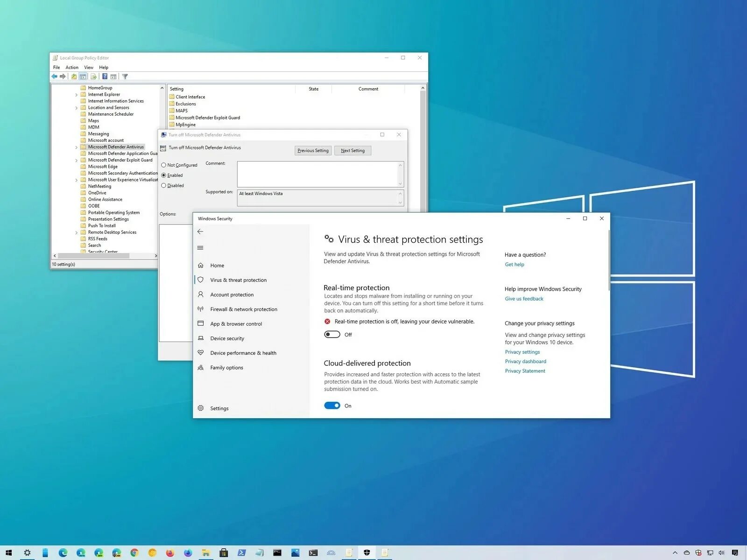This screenshot has width=747, height=560.
Task: Click the laptop icon for Device security
Action: pyautogui.click(x=201, y=338)
